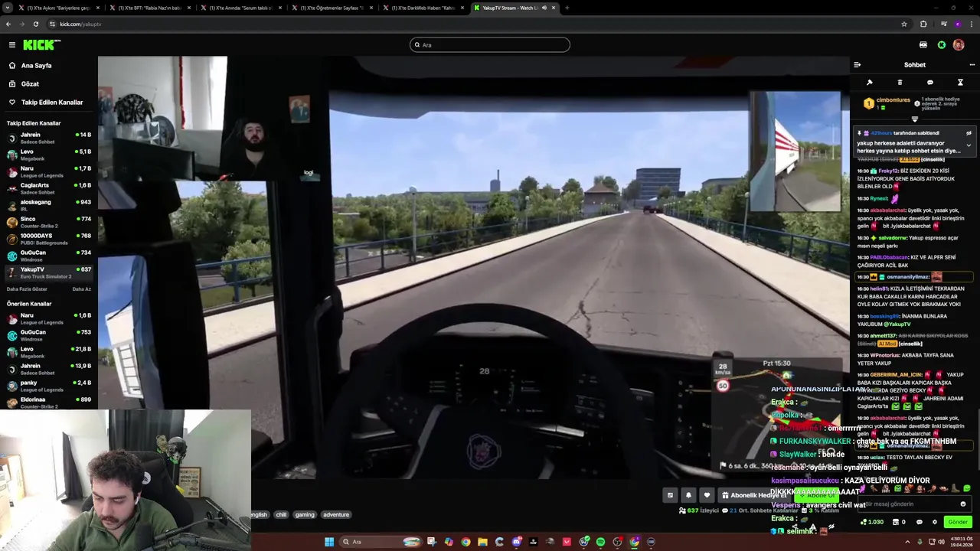980x551 pixels.
Task: Open cimbomlures gifter profile
Action: 893,100
